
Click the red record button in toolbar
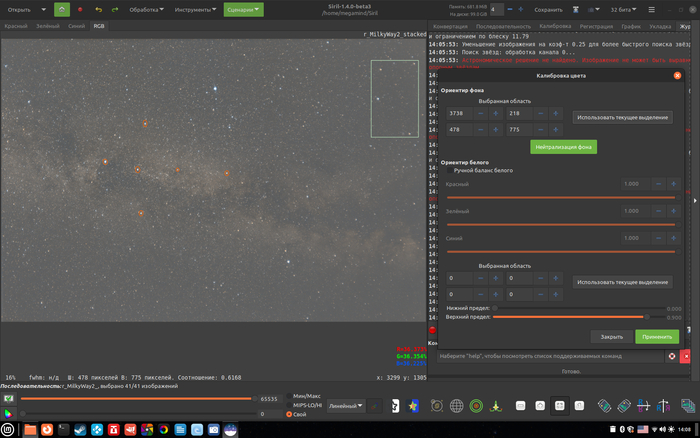(80, 9)
